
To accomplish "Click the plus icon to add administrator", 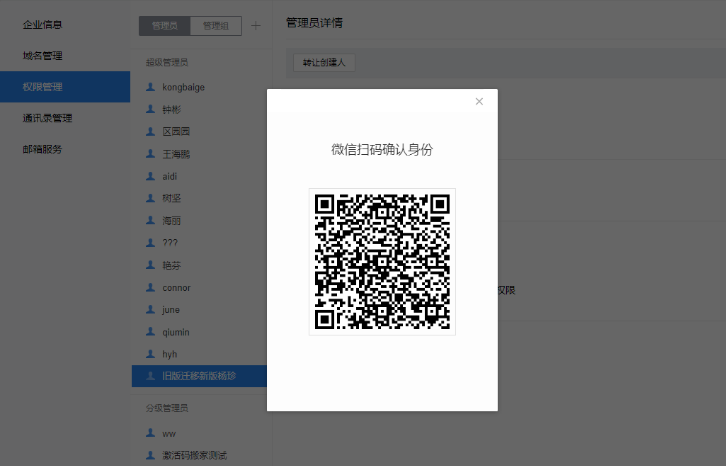I will pos(256,26).
